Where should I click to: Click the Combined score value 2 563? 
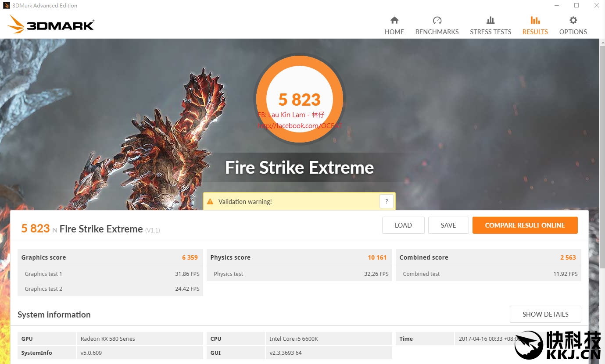(568, 257)
